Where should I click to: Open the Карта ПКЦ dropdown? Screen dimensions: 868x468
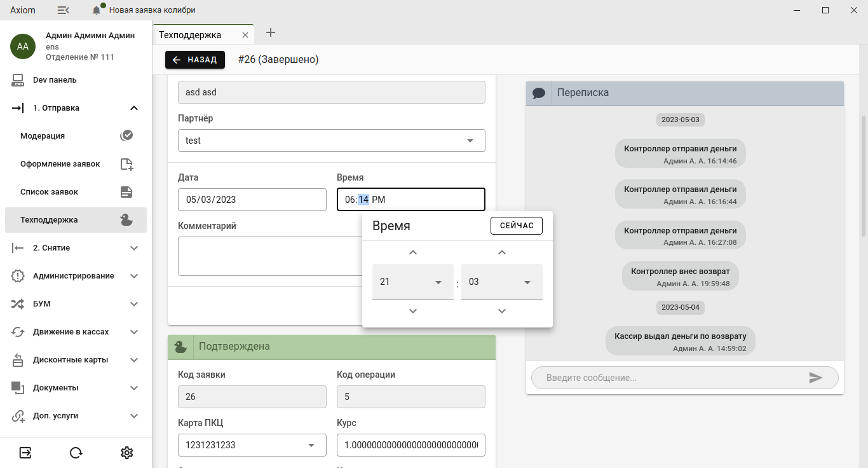click(x=252, y=445)
